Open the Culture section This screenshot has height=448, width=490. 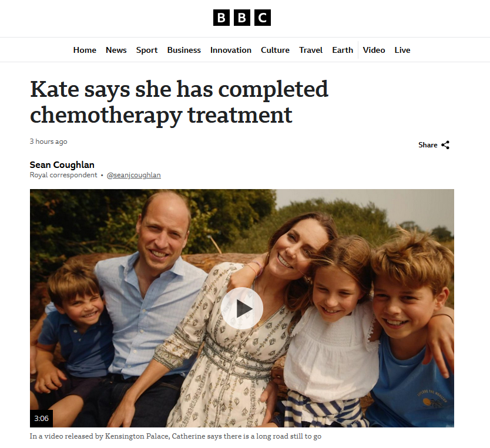[x=275, y=50]
